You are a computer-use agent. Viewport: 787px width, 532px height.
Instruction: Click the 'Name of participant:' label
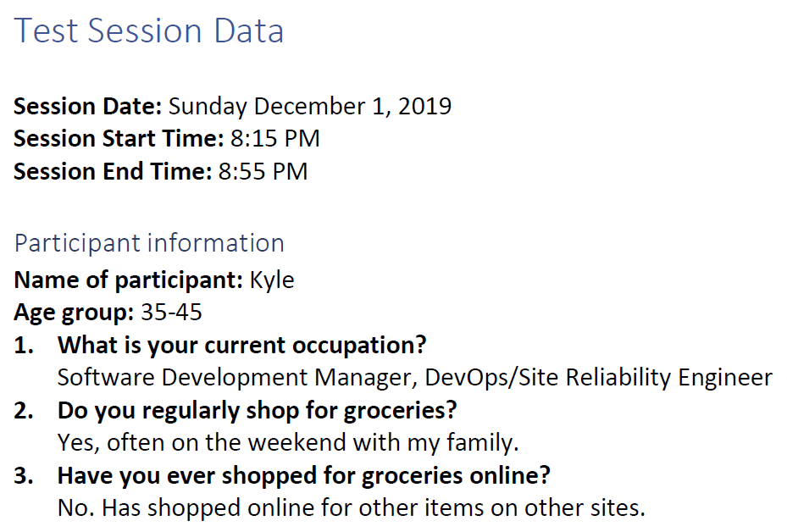coord(129,280)
